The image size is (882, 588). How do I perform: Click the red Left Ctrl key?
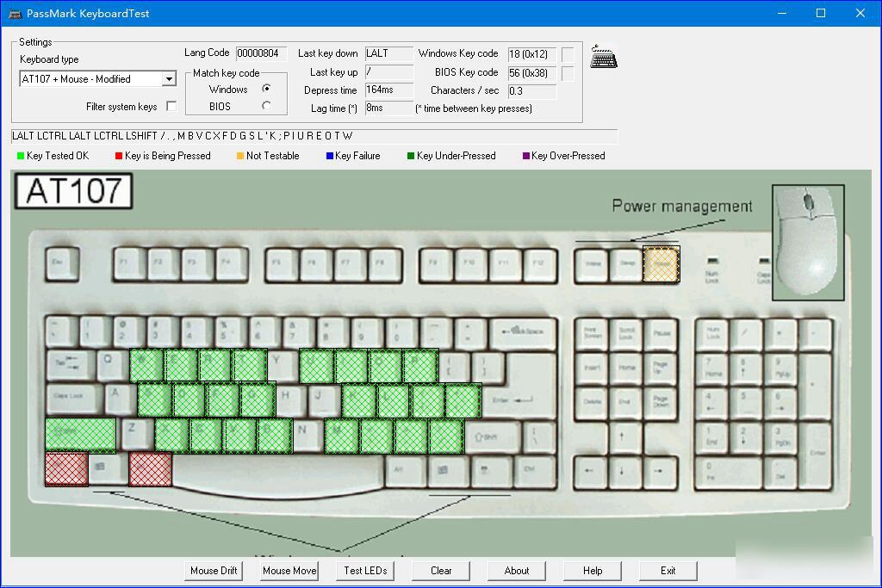coord(66,469)
